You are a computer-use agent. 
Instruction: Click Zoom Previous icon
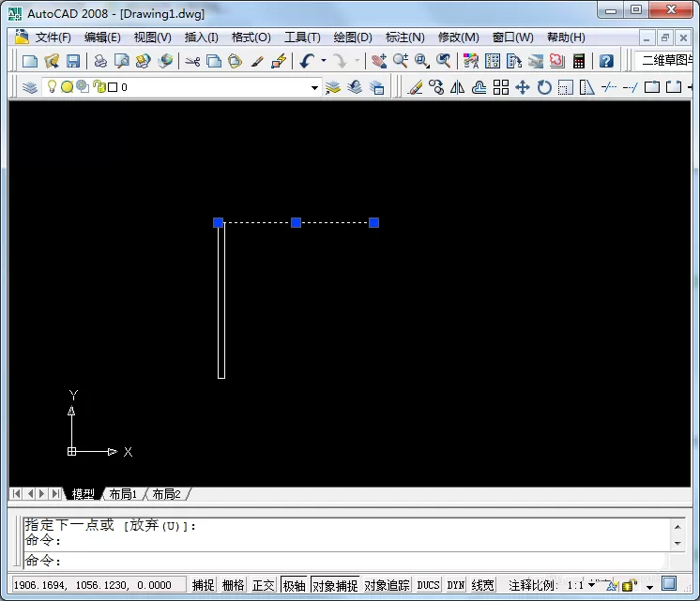(x=443, y=61)
